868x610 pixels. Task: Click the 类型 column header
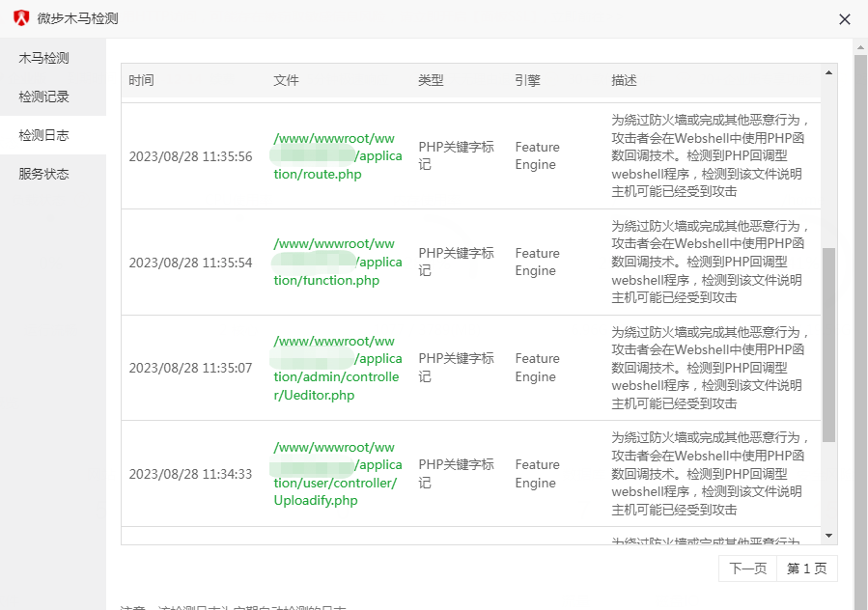point(431,80)
